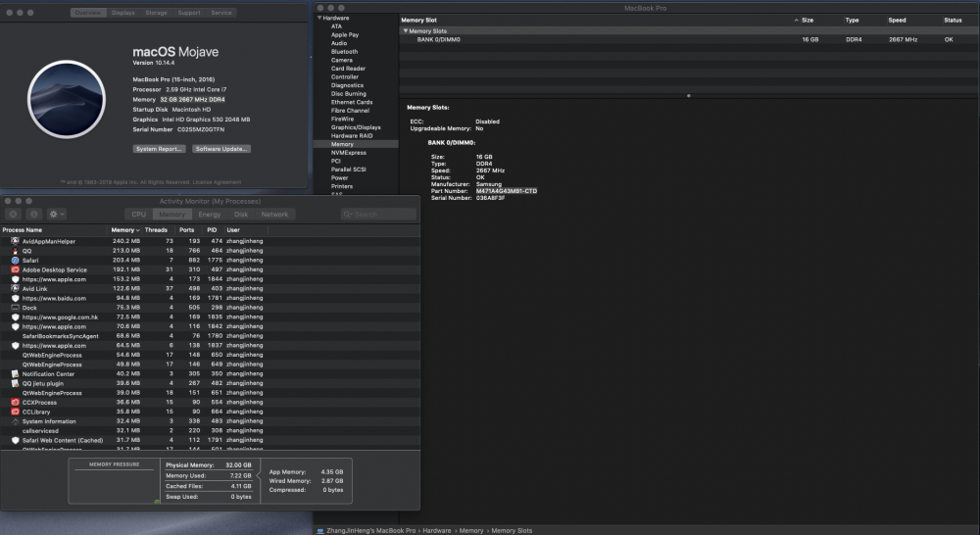Click the Dock process icon
The height and width of the screenshot is (535, 980).
[15, 308]
